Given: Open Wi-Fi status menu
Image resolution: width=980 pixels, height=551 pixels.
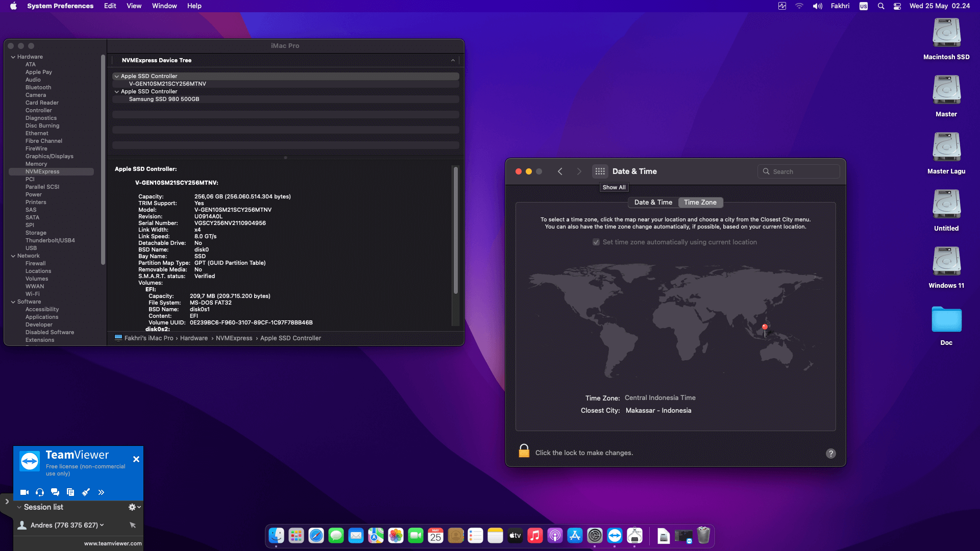Looking at the screenshot, I should 799,6.
